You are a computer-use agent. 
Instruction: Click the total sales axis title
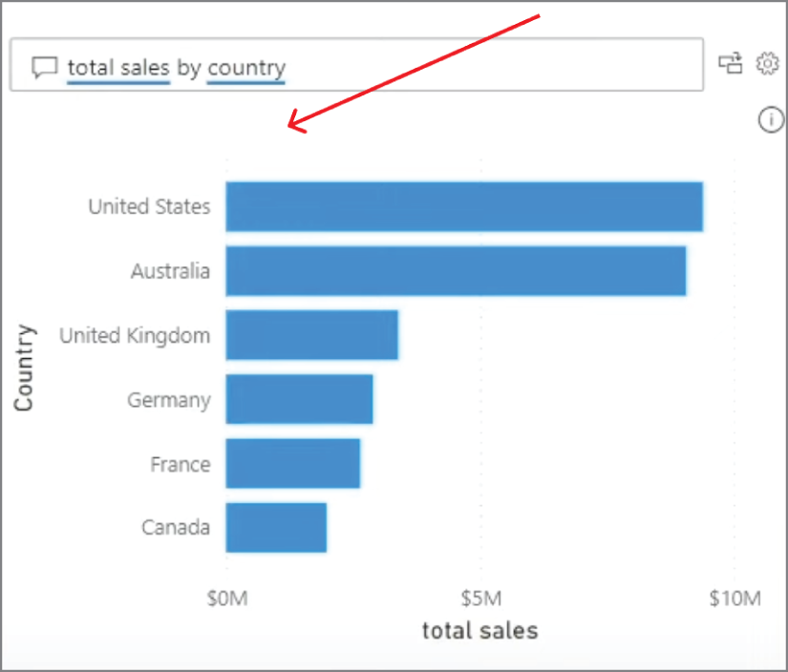point(479,630)
